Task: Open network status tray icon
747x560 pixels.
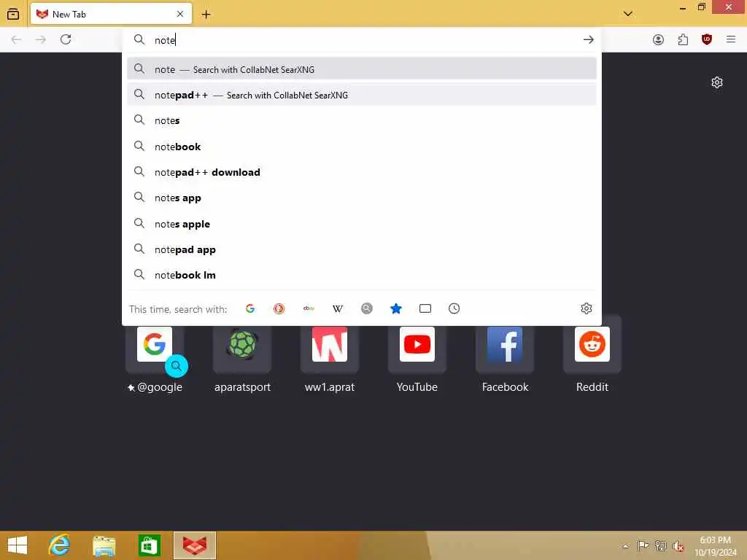Action: click(x=660, y=545)
